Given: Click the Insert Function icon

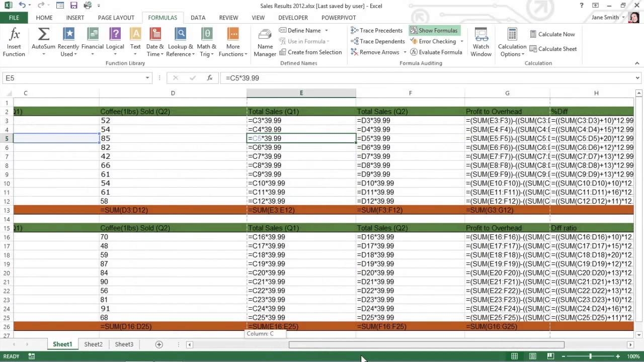Looking at the screenshot, I should (x=14, y=35).
